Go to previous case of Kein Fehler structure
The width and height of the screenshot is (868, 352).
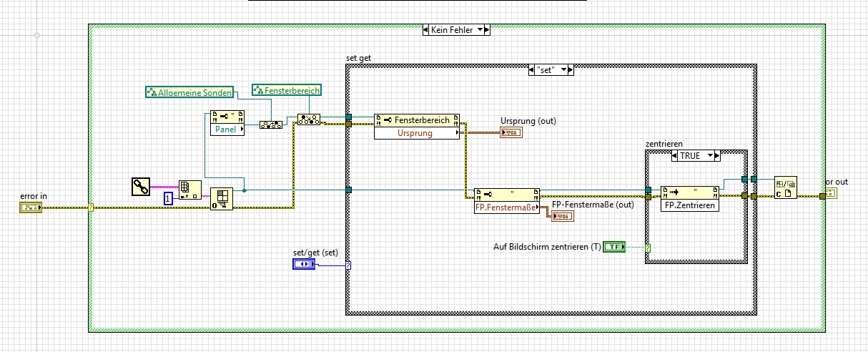[426, 30]
